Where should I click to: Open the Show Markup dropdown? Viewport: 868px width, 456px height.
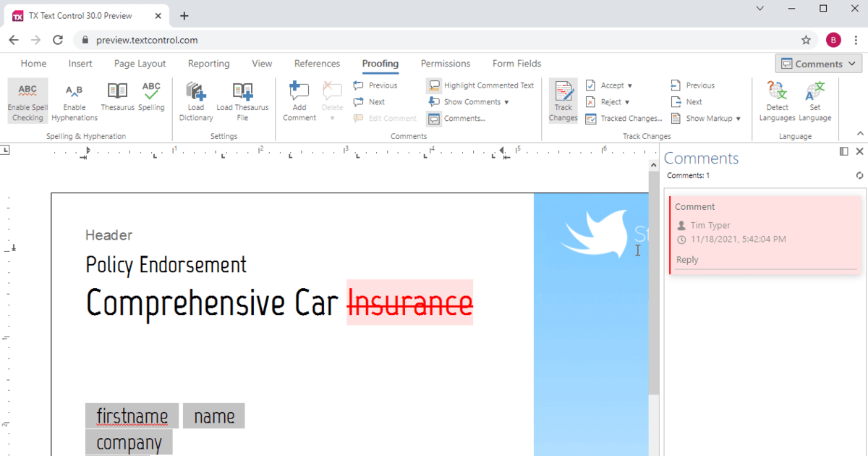coord(706,118)
